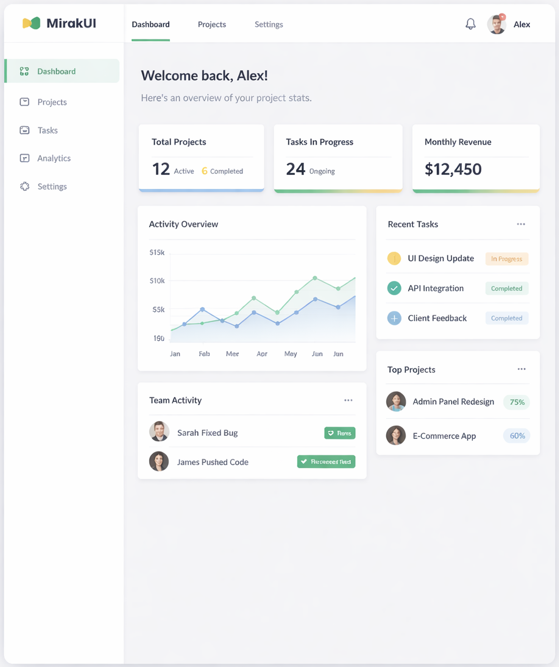Screen dimensions: 559x667
Task: Click the Completed badge for API Integration
Action: coord(507,288)
